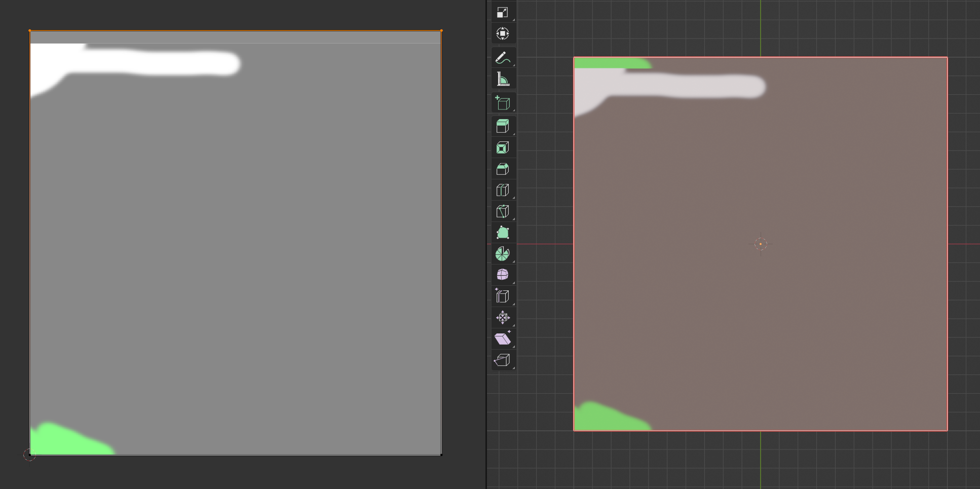
Task: Click the plane's origin point in 3D viewport
Action: coord(760,244)
